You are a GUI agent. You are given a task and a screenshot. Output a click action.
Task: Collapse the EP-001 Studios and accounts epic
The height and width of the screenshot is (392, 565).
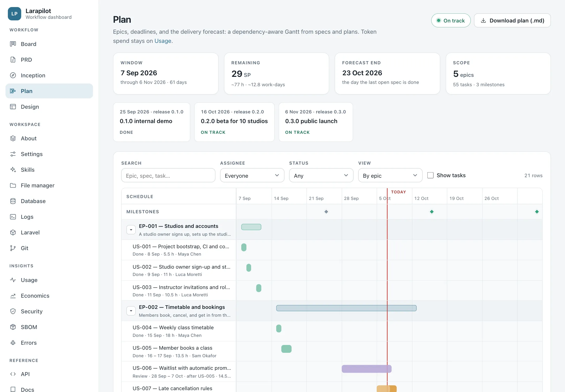[131, 230]
